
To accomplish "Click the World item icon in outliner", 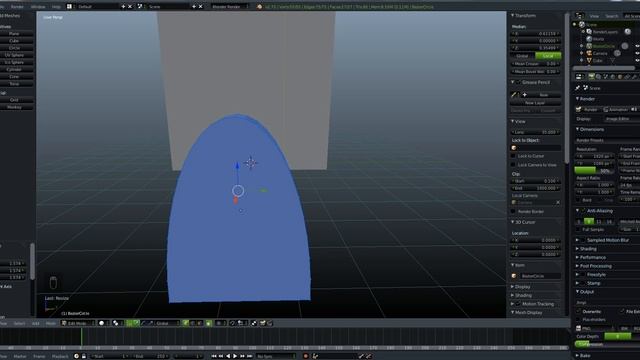I will pyautogui.click(x=589, y=39).
